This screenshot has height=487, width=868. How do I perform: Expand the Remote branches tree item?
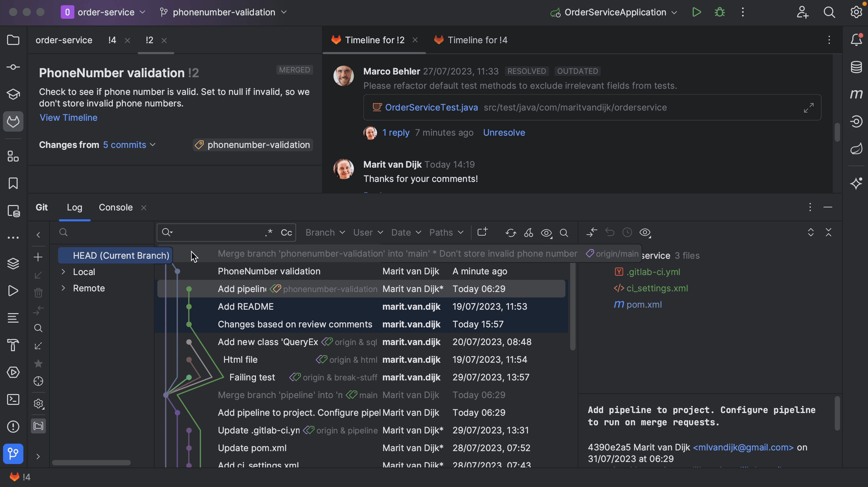coord(64,289)
